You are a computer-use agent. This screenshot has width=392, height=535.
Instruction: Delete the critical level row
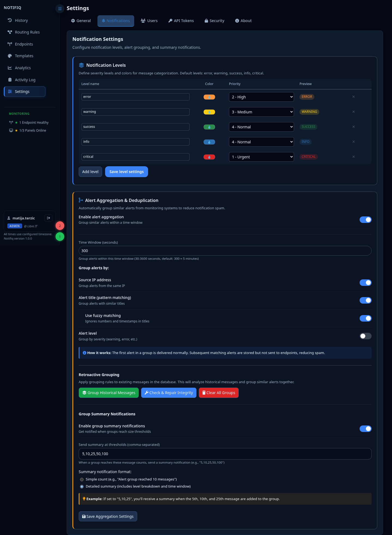point(354,157)
